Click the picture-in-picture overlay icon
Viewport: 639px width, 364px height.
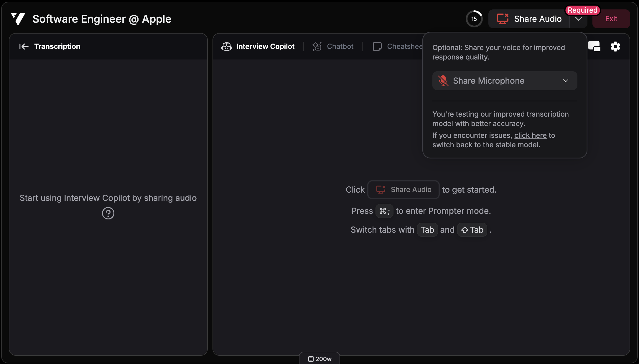(x=594, y=46)
